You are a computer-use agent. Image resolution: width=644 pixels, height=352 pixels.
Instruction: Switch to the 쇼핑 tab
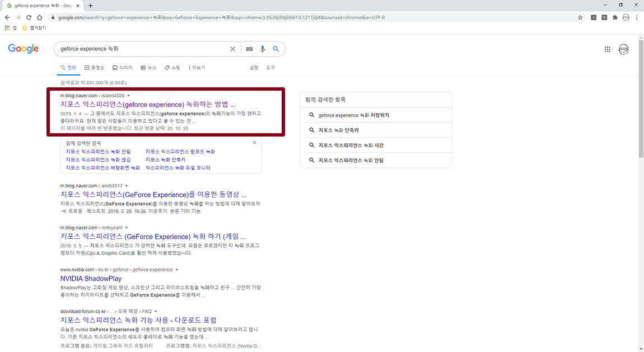point(172,68)
